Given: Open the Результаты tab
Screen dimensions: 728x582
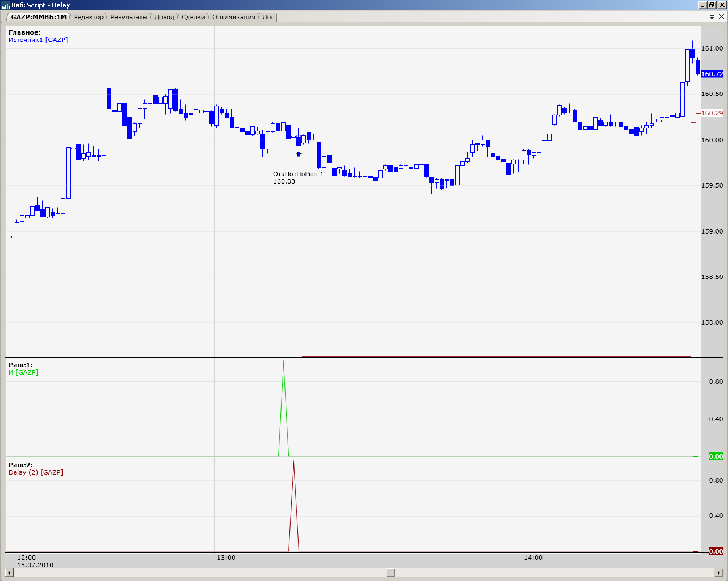Looking at the screenshot, I should click(x=129, y=17).
